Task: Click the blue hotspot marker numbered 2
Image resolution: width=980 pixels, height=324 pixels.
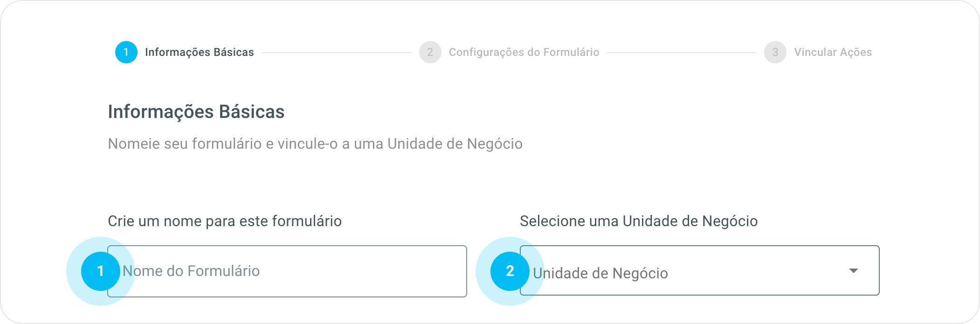Action: coord(510,271)
